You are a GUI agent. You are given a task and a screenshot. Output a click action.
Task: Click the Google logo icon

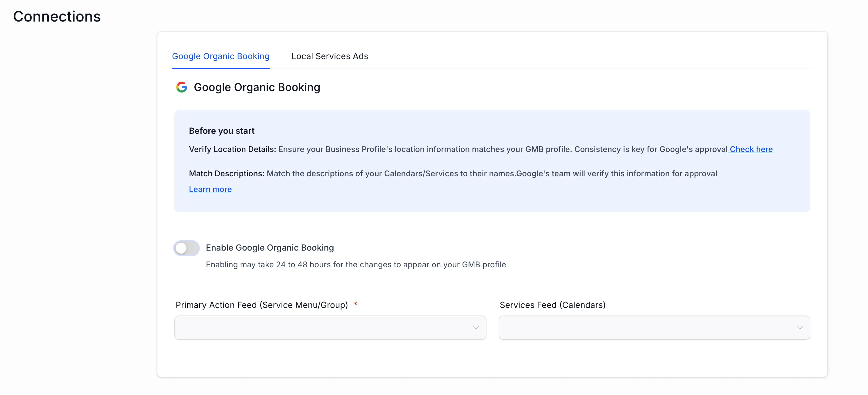tap(182, 87)
